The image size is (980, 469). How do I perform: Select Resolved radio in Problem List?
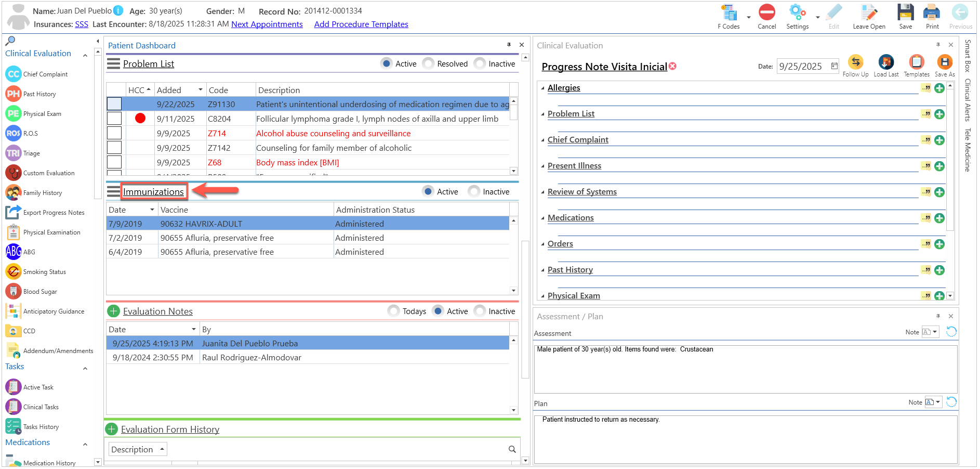point(428,63)
